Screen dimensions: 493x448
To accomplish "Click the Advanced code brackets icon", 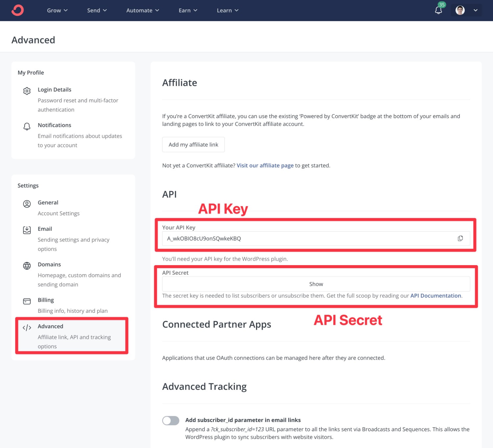I will [27, 328].
